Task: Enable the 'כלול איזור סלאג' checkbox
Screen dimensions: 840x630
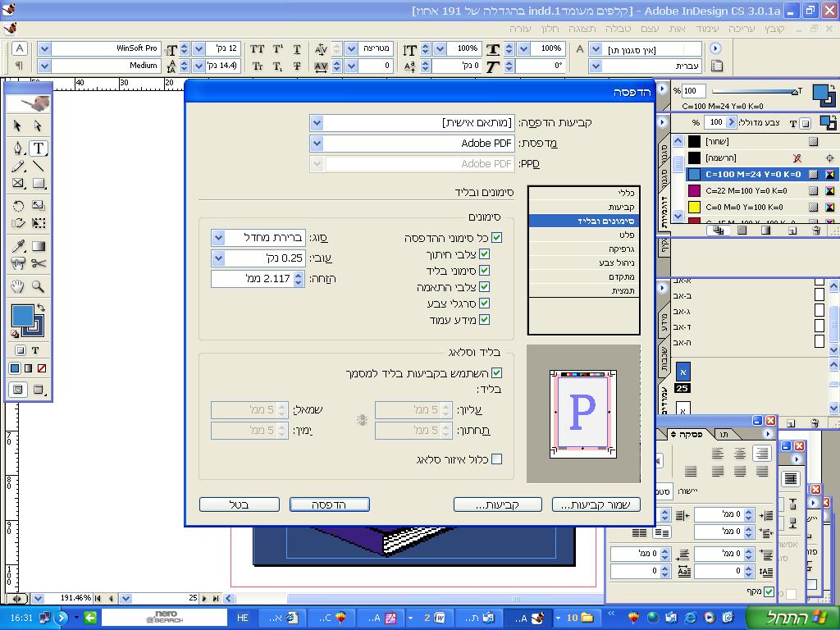Action: click(496, 459)
